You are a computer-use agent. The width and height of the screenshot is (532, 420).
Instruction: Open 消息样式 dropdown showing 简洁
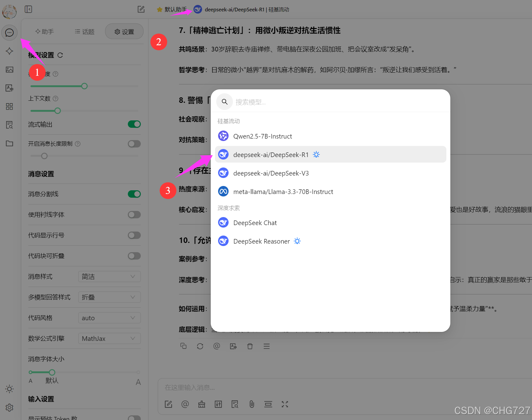[109, 277]
